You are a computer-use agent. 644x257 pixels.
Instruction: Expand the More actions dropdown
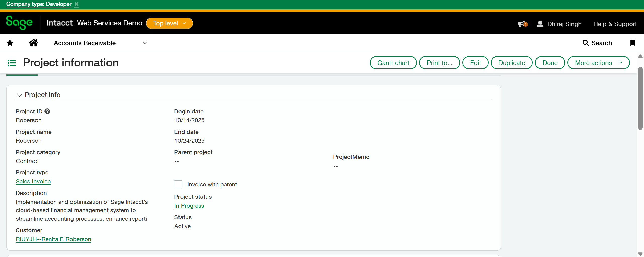[x=598, y=63]
